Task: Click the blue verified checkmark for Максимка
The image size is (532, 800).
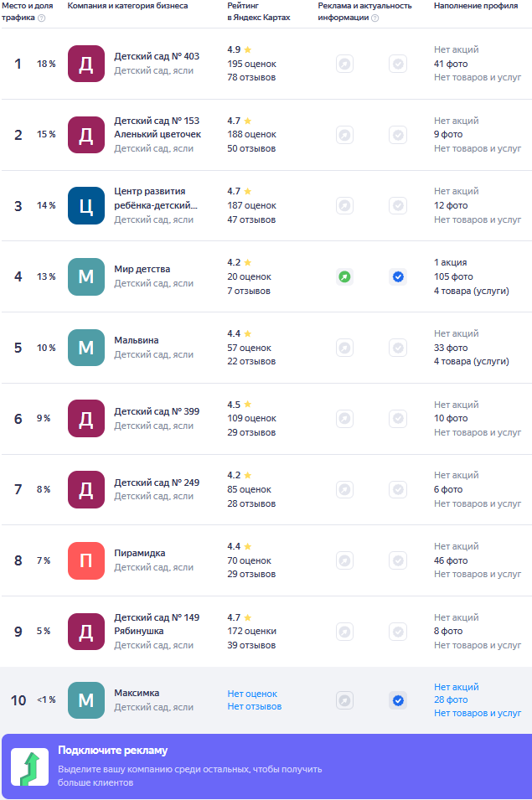Action: pos(398,700)
